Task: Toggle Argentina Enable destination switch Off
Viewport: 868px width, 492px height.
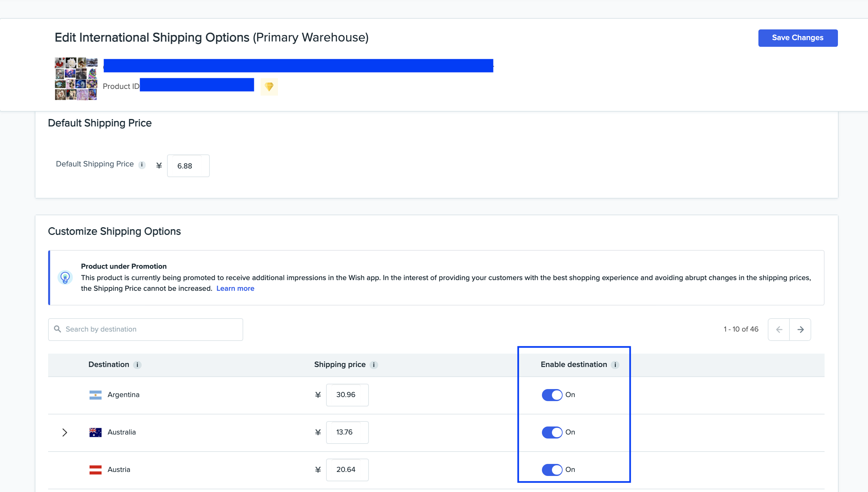Action: 551,394
